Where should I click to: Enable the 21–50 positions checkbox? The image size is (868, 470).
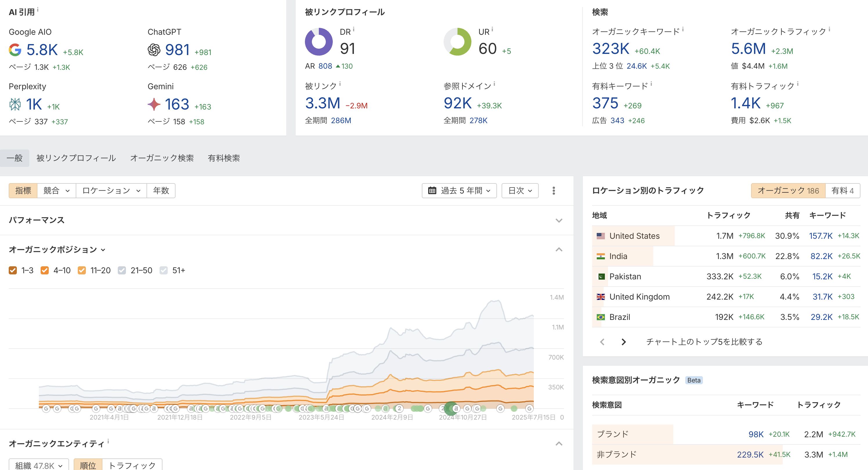122,270
